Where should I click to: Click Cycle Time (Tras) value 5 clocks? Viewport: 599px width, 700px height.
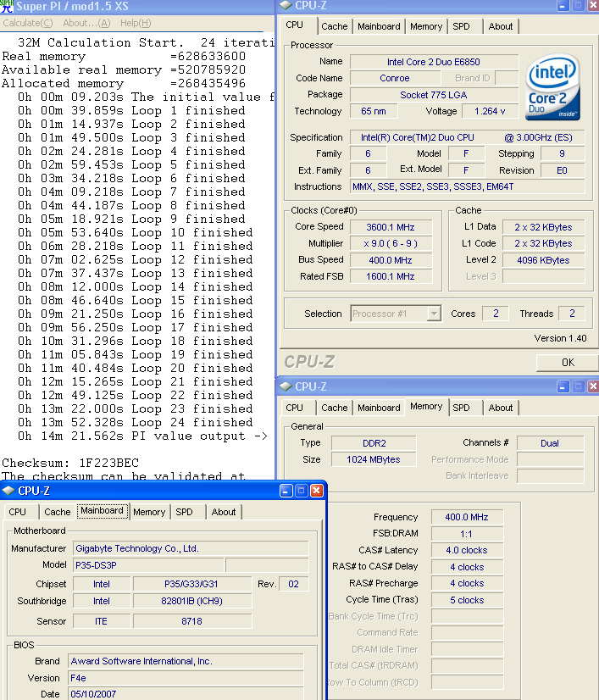pyautogui.click(x=467, y=600)
